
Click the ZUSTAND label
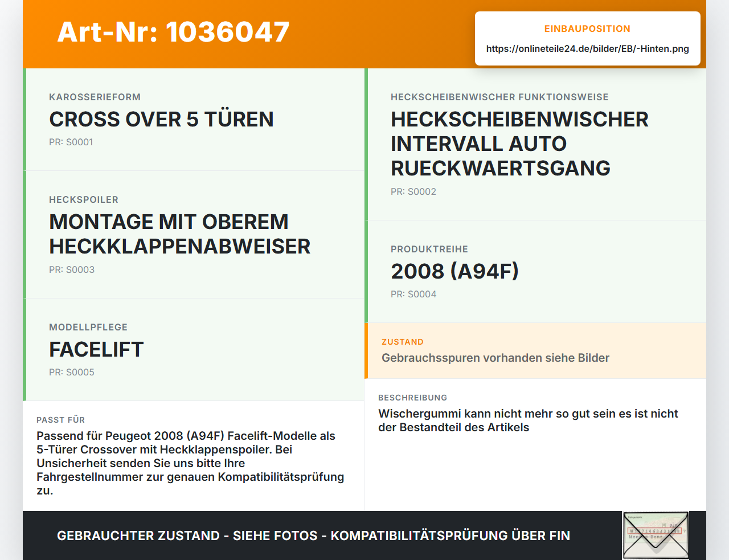[x=403, y=342]
